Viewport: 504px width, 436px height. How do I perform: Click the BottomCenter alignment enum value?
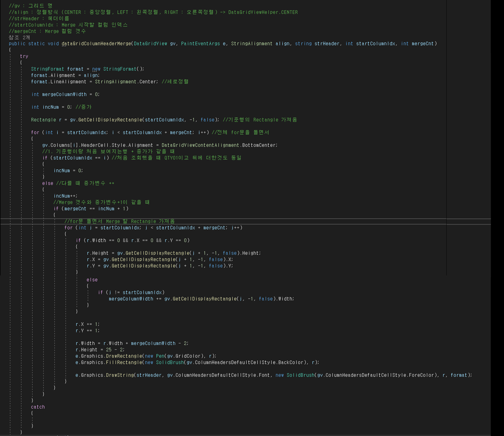259,145
